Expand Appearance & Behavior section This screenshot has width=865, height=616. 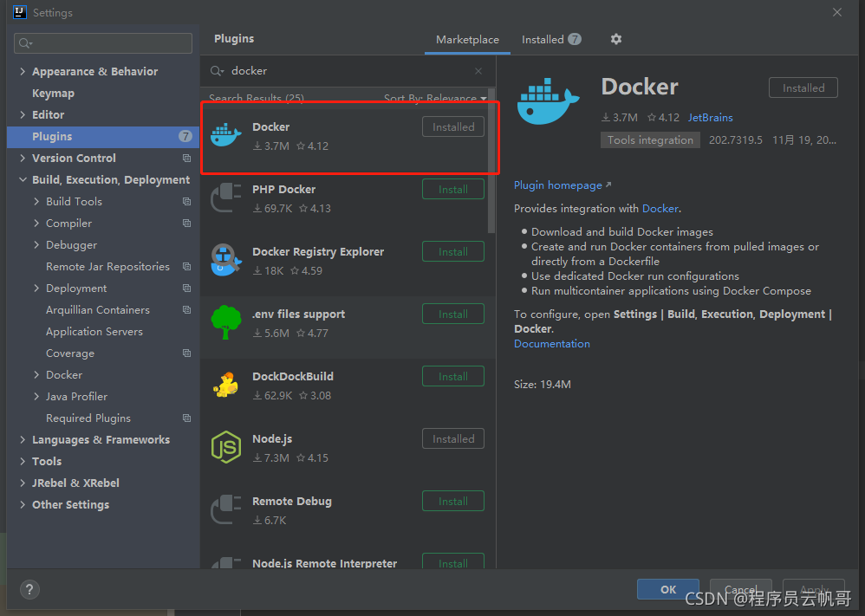tap(23, 71)
